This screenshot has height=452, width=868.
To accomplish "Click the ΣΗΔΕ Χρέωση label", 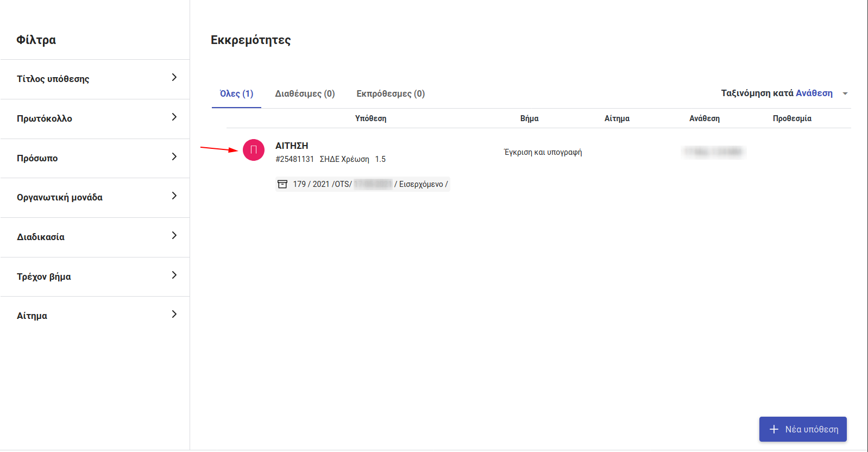I will pos(344,159).
